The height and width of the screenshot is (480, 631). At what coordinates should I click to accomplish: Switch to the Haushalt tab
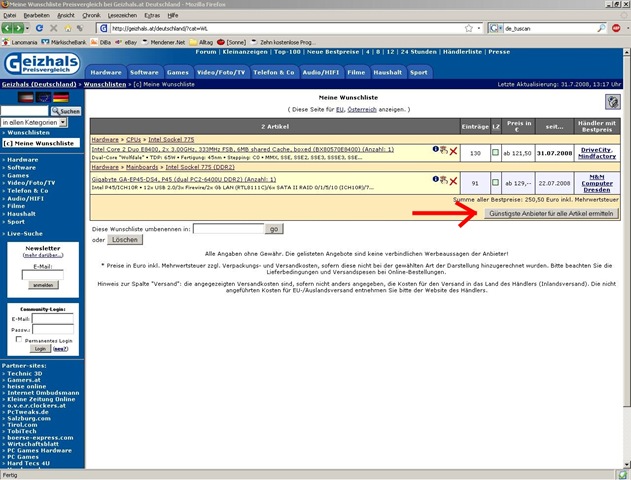[388, 72]
